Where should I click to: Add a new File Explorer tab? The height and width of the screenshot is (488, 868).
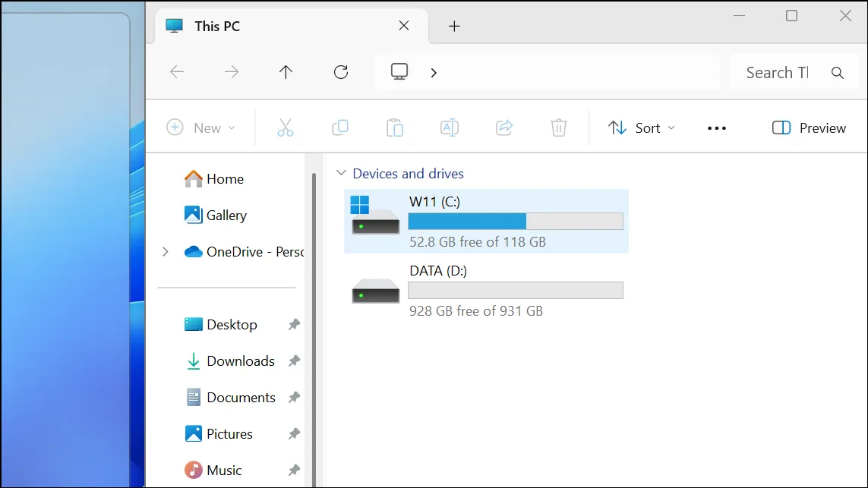coord(454,26)
